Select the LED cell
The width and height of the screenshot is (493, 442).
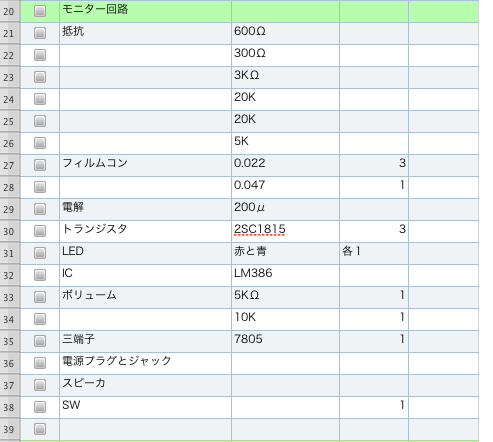(x=145, y=253)
